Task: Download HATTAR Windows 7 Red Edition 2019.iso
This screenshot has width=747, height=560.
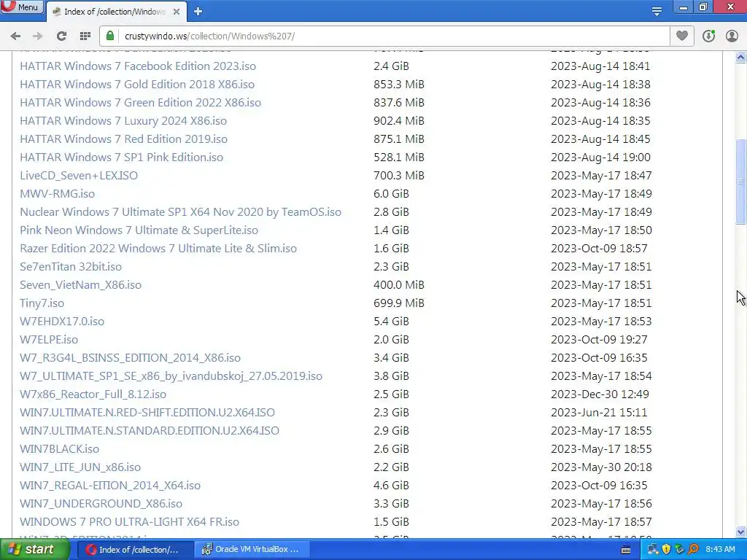Action: 123,139
